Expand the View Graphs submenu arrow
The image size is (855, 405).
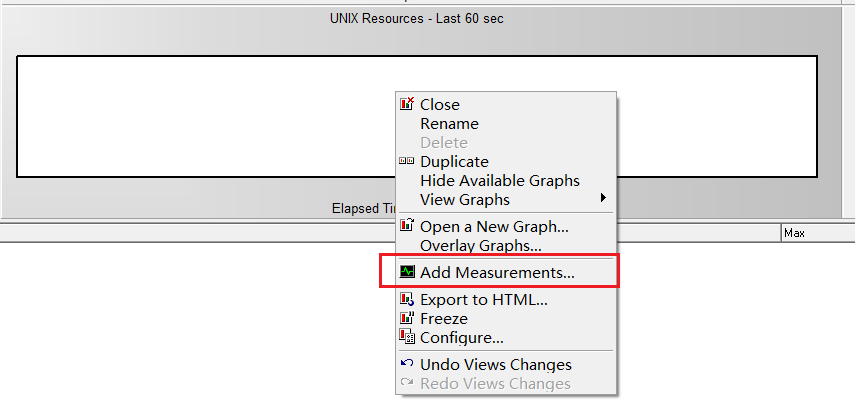[x=603, y=198]
